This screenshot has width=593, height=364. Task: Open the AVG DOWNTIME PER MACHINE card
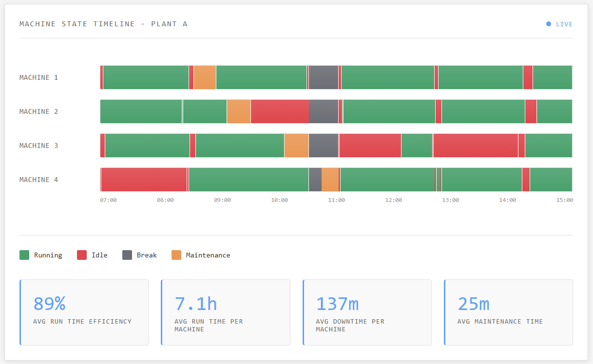point(367,312)
